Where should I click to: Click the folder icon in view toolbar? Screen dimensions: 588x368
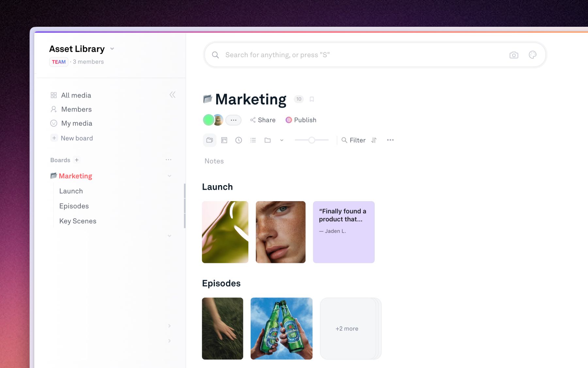(x=268, y=140)
